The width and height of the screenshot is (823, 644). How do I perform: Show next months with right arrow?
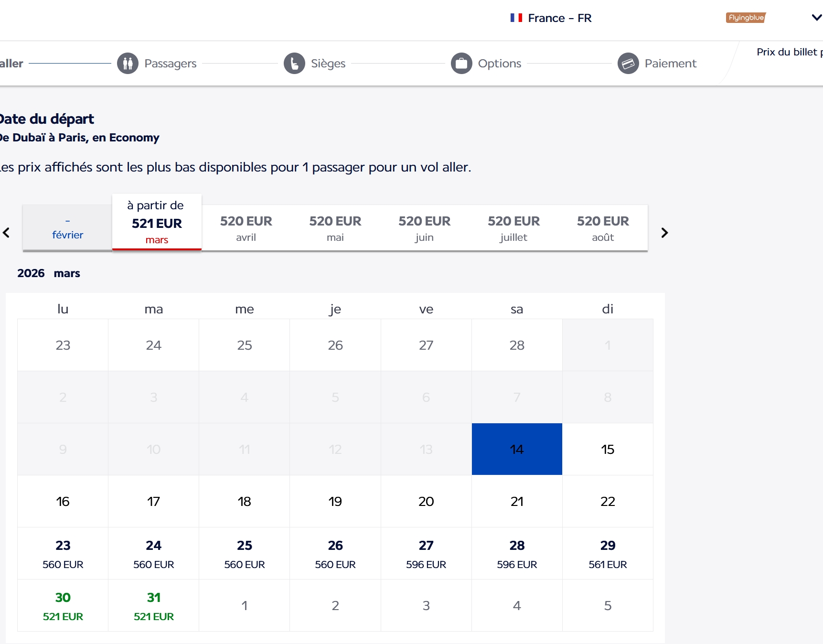coord(664,233)
